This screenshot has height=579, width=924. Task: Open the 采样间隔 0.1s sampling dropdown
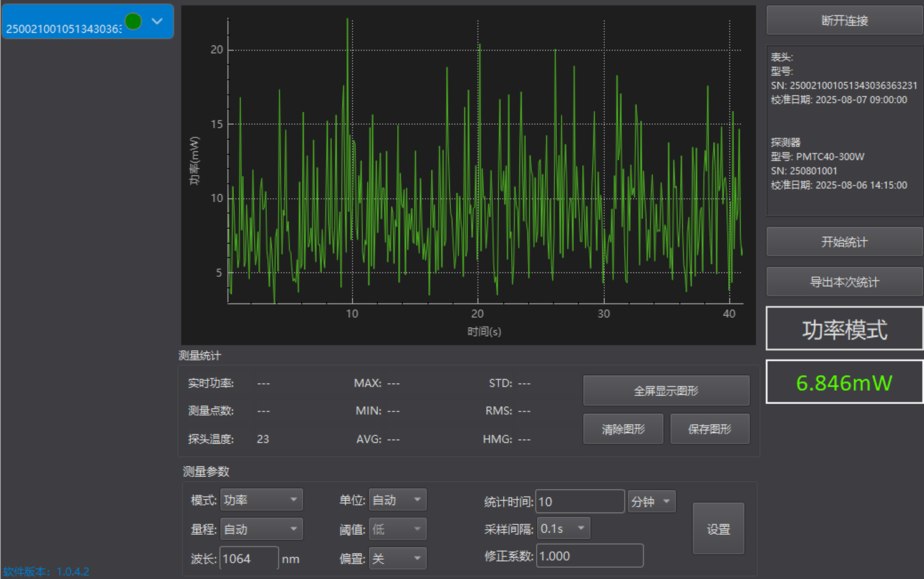[563, 529]
